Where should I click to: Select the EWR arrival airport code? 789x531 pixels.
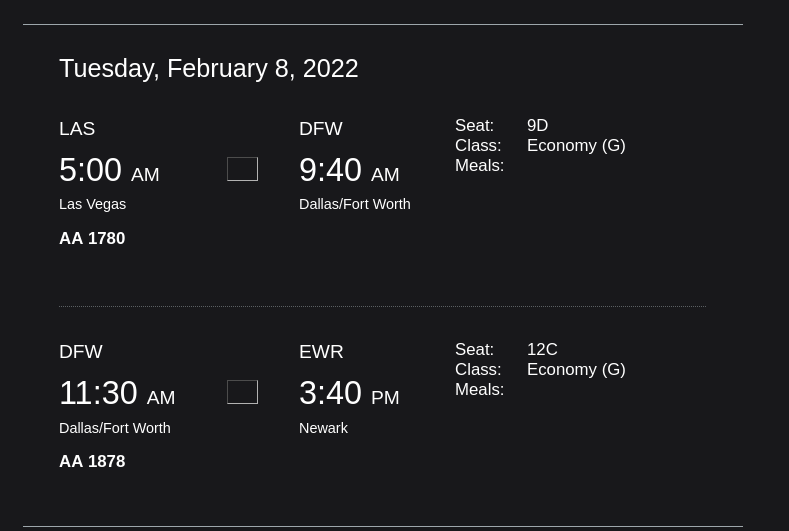pos(321,352)
